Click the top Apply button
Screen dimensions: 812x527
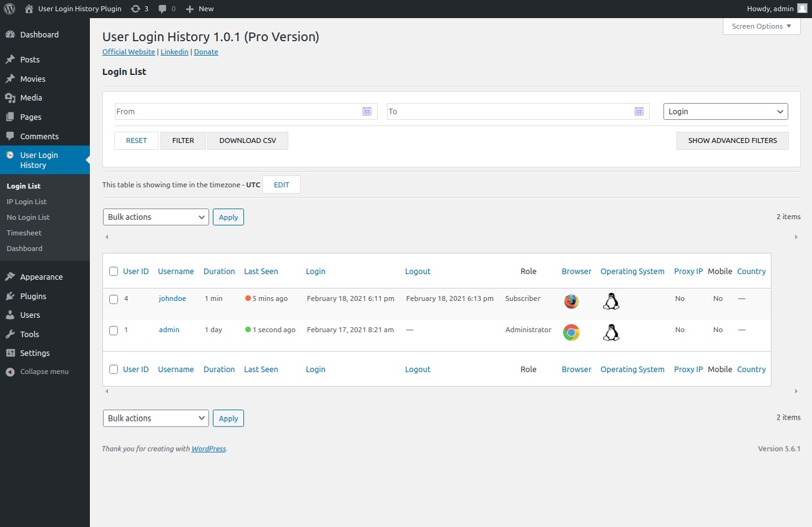click(x=228, y=217)
